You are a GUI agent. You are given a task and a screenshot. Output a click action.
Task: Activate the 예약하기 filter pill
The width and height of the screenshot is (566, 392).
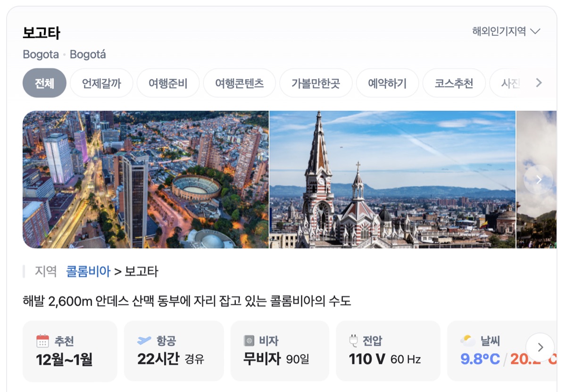click(388, 83)
